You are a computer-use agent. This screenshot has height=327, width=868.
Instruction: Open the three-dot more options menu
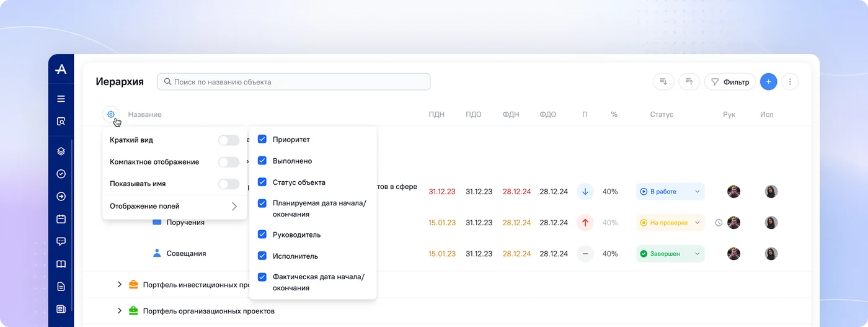790,82
